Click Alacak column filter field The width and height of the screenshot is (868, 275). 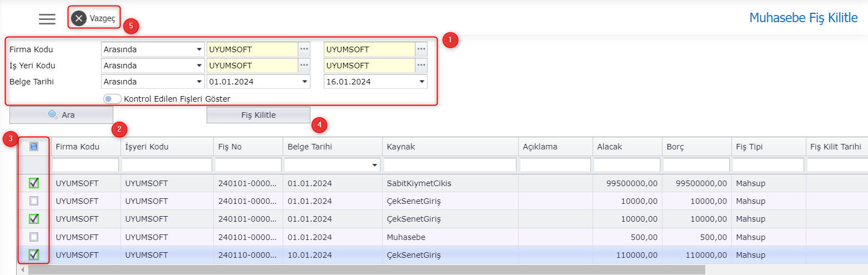pos(627,165)
